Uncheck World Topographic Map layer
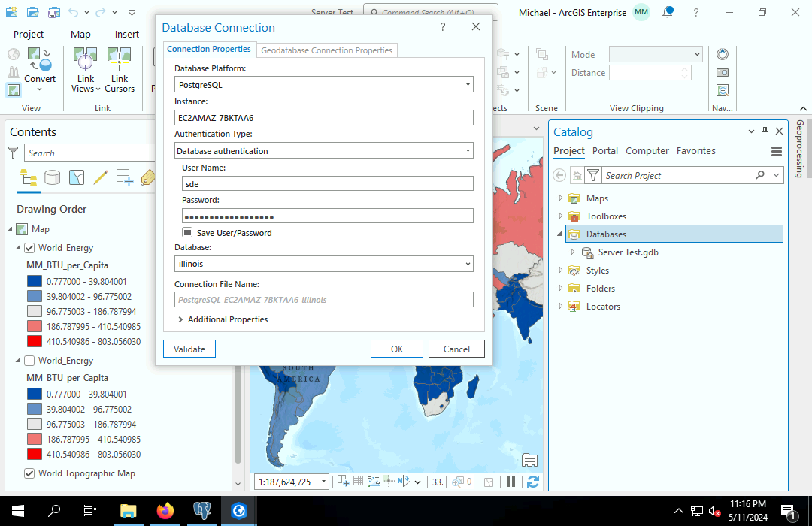Image resolution: width=812 pixels, height=526 pixels. pyautogui.click(x=29, y=473)
